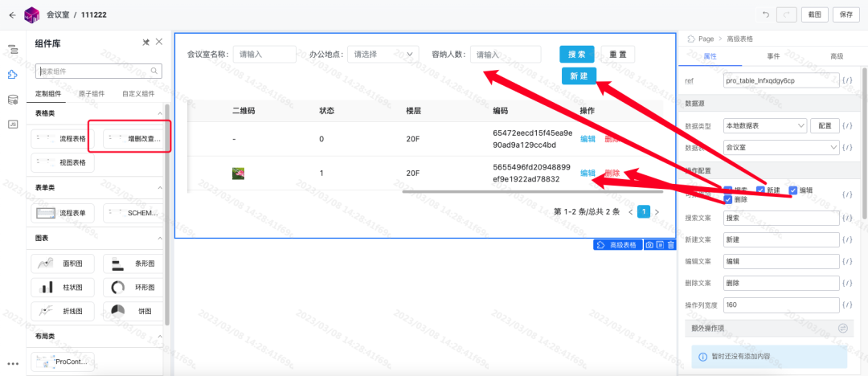Close the 组件库 panel
Screen dimensions: 868x376
[x=159, y=42]
